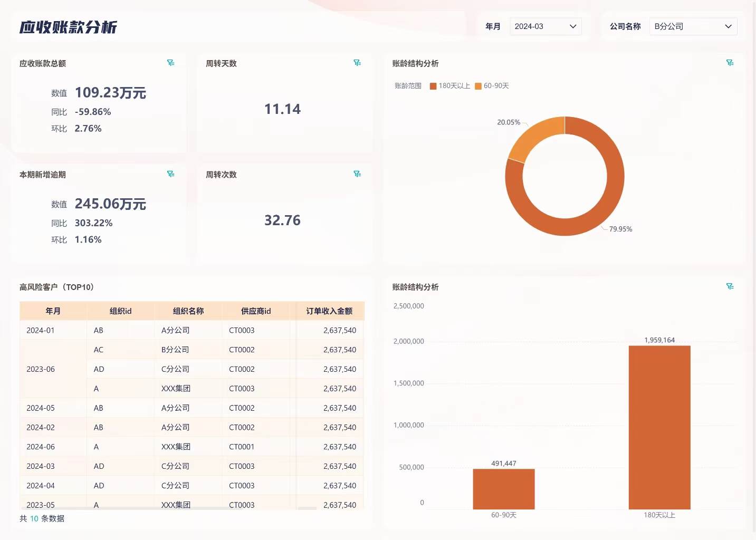Open the 年月 dropdown showing 2024-03
This screenshot has width=756, height=540.
pos(545,26)
